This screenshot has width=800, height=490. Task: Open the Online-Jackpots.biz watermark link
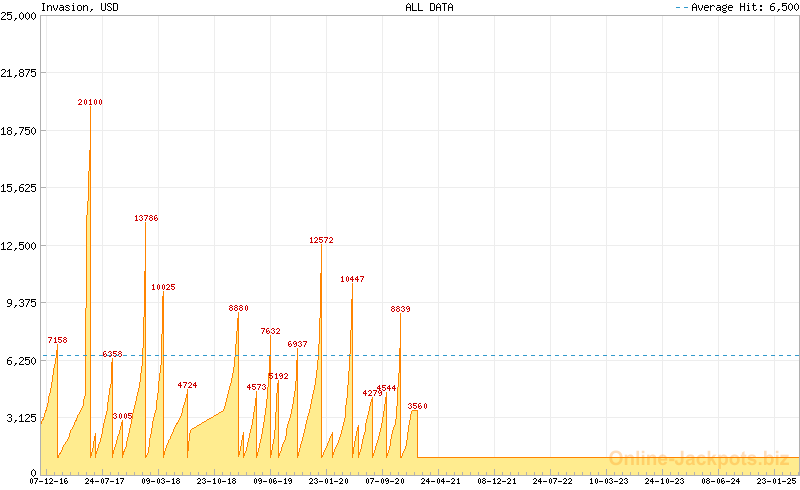696,459
